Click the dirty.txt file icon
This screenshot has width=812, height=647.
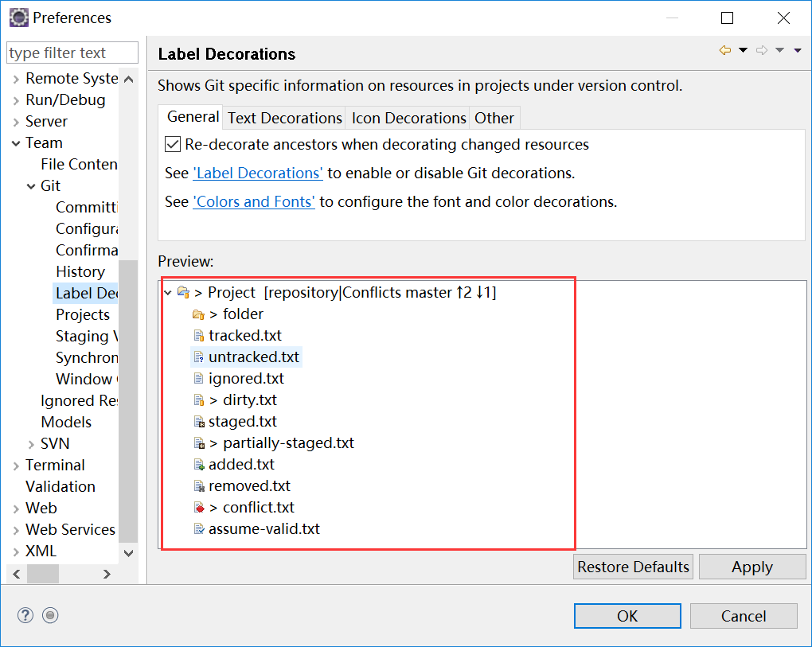point(198,400)
